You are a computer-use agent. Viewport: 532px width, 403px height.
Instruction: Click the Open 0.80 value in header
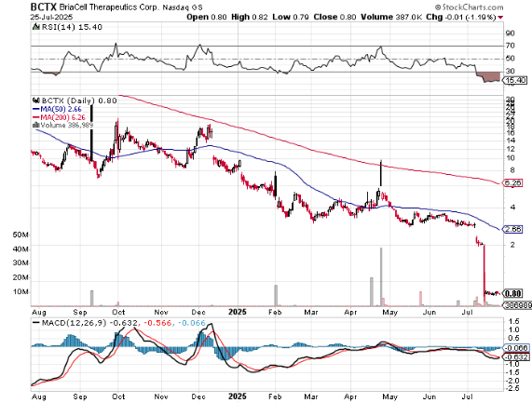click(206, 17)
